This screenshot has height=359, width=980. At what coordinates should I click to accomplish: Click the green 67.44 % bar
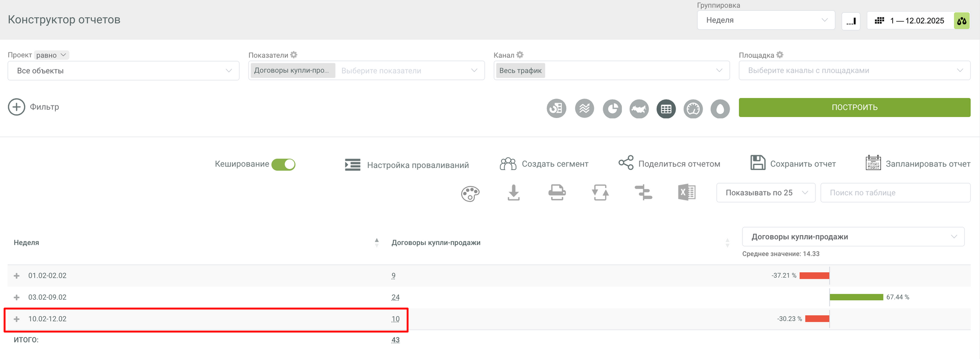pyautogui.click(x=856, y=297)
